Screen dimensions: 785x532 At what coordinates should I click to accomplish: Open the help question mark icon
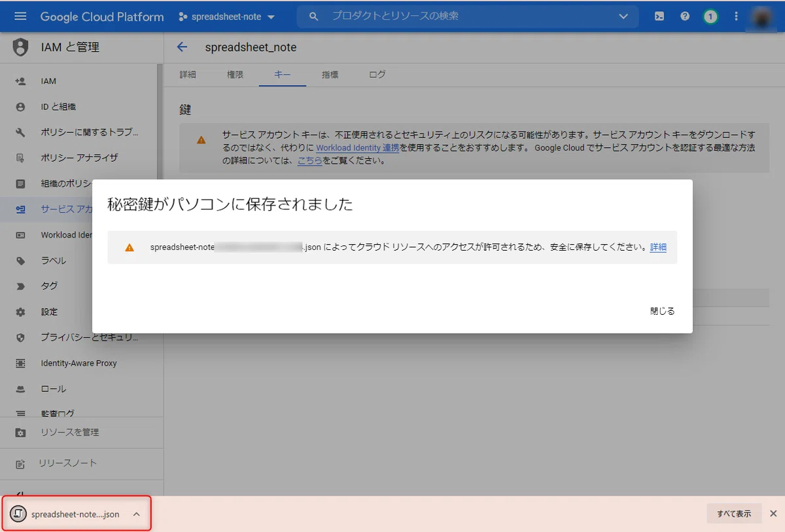click(685, 16)
